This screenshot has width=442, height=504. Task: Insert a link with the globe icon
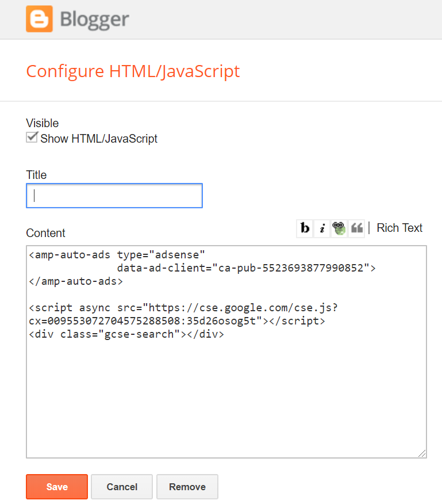(x=339, y=228)
